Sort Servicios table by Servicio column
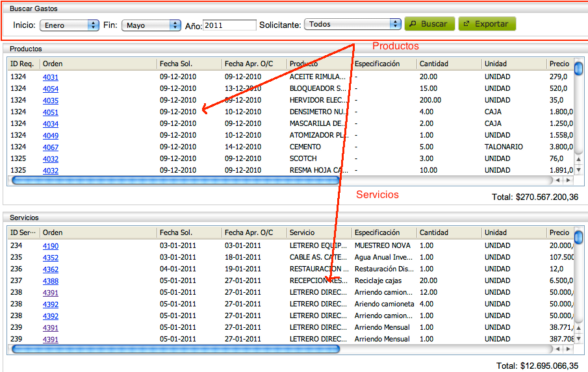 point(319,232)
